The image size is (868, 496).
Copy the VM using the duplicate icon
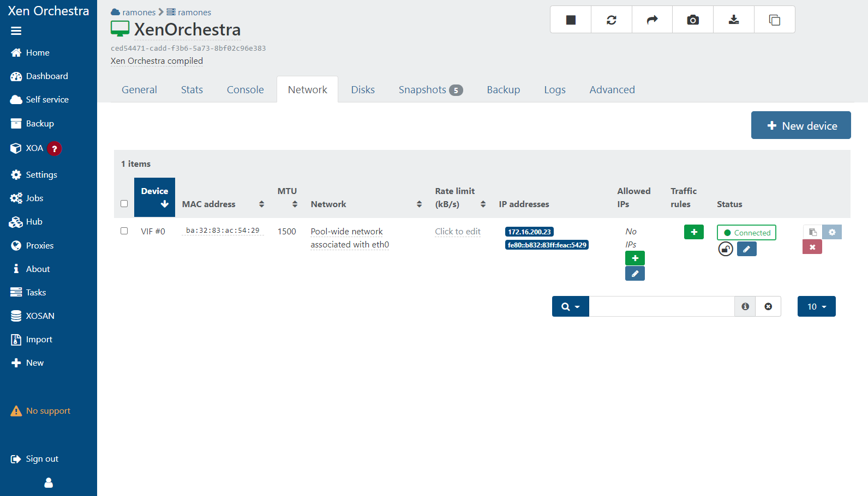(775, 20)
